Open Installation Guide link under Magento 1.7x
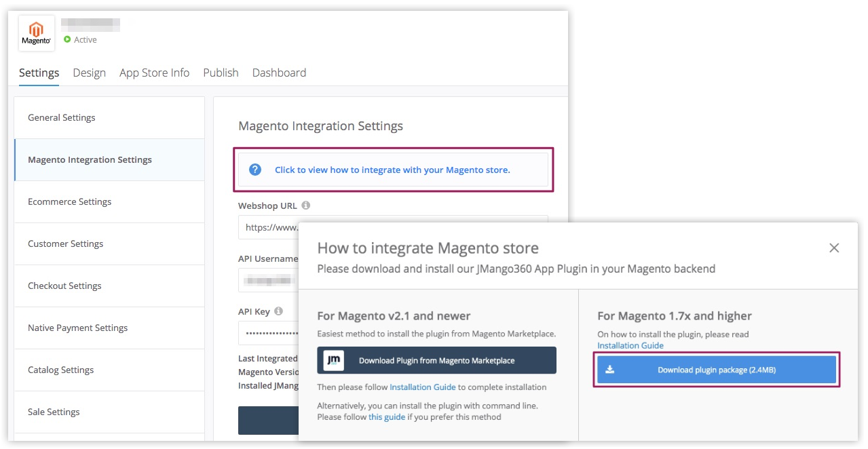This screenshot has width=868, height=449. click(x=630, y=345)
